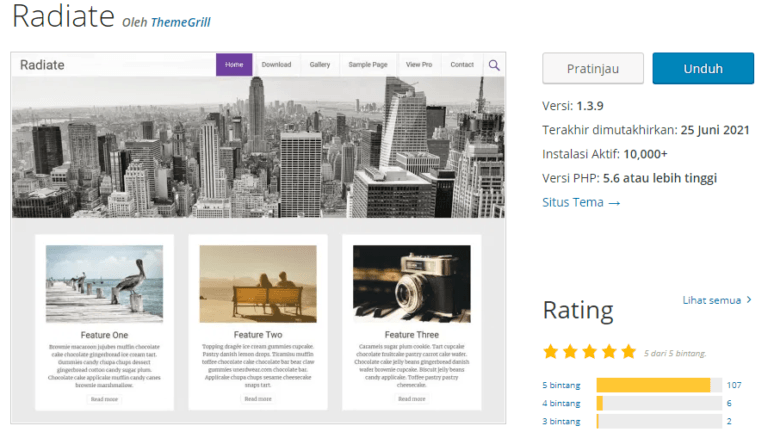Click the date 25 Juni 2021
The image size is (768, 432).
[715, 130]
